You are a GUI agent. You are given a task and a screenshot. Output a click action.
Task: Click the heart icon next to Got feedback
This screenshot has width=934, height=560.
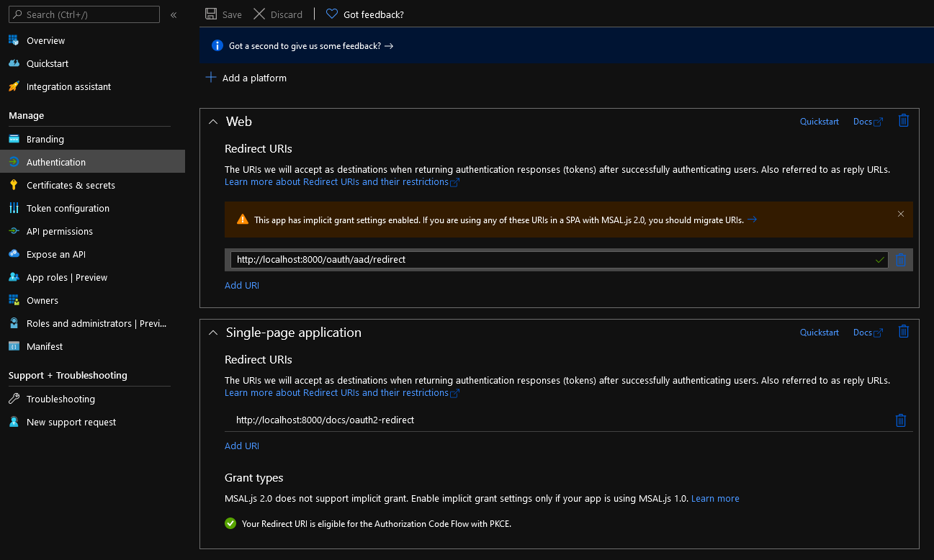click(x=331, y=14)
